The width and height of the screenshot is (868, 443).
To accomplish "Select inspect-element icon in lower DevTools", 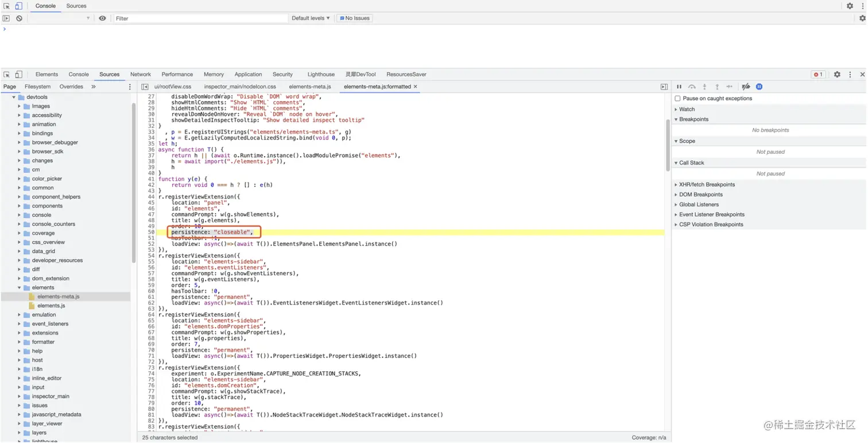I will 6,75.
